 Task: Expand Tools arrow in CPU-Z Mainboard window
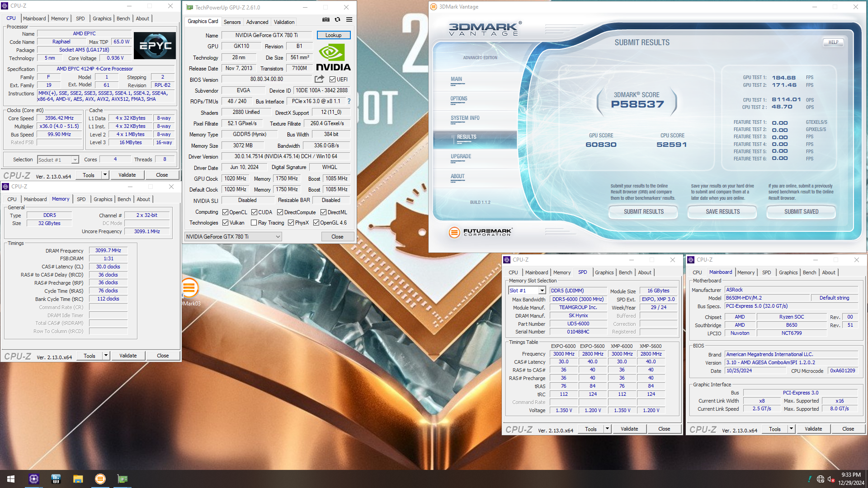(x=791, y=429)
